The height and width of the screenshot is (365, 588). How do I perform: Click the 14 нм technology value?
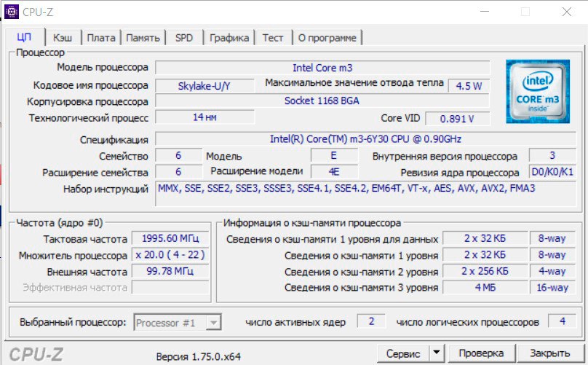[x=204, y=117]
